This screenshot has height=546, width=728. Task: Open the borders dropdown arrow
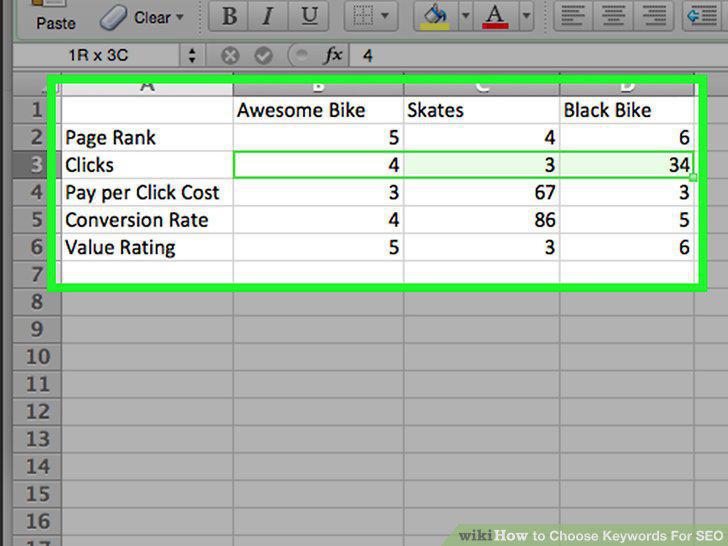385,16
